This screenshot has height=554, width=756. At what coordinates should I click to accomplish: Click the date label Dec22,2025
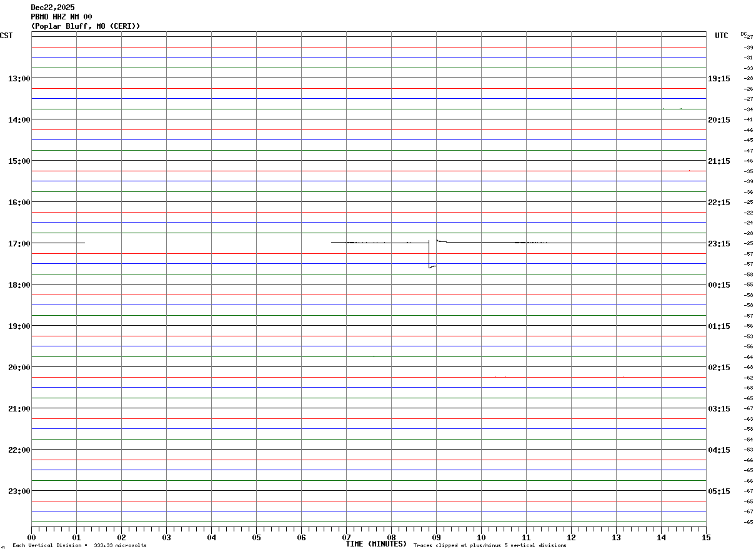52,8
